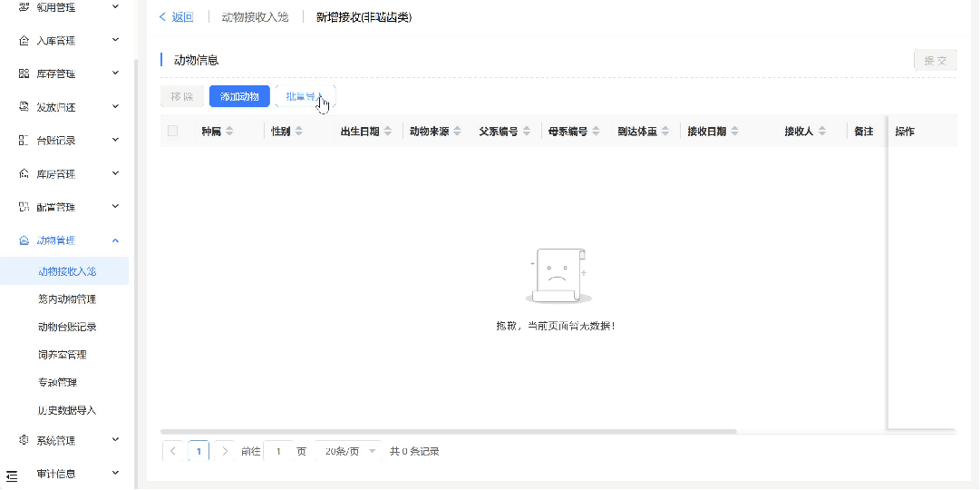
Task: Click the 操作 column header
Action: tap(905, 132)
